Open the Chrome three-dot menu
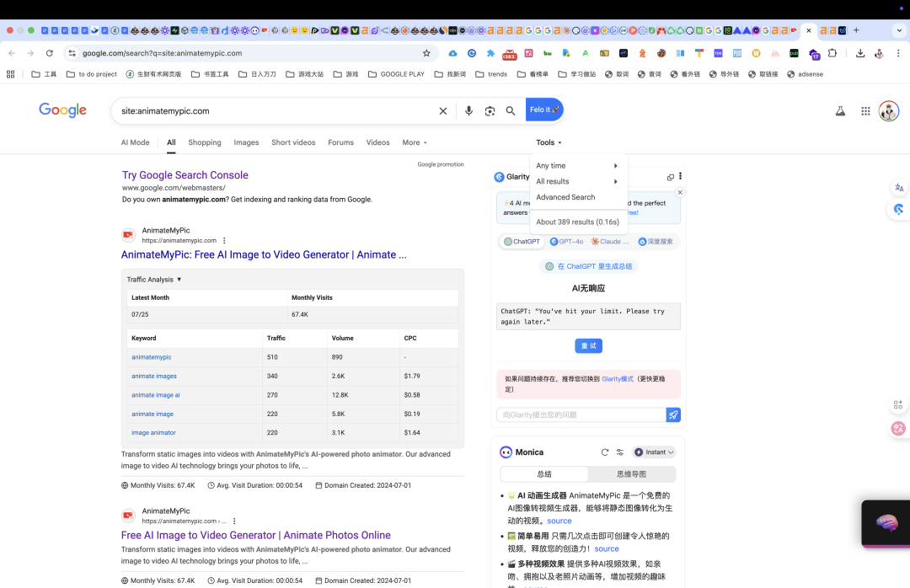This screenshot has width=910, height=588. (898, 53)
